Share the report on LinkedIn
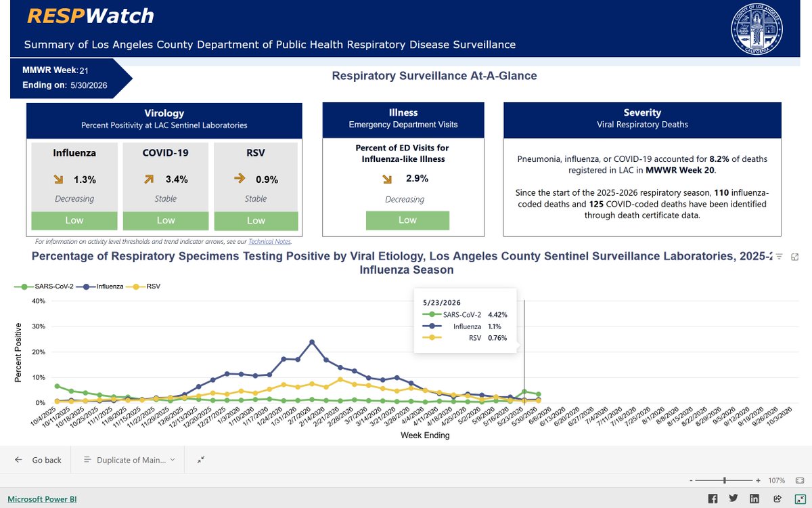The height and width of the screenshot is (508, 812). pos(755,499)
